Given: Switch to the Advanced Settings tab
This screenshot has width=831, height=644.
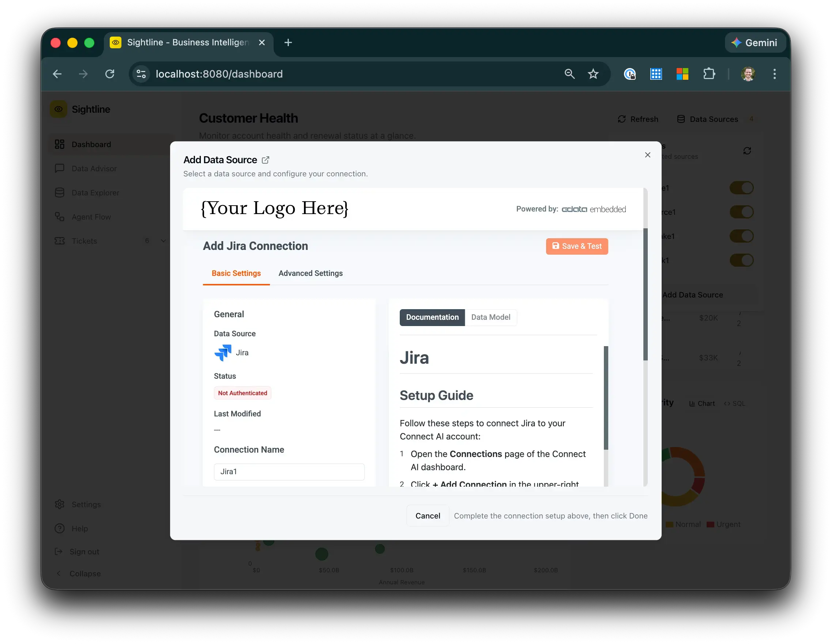Looking at the screenshot, I should pyautogui.click(x=310, y=273).
